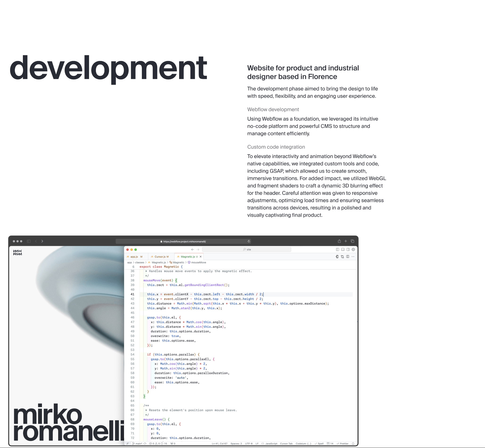Expand the mouseMove breadcrumb symbol
The width and height of the screenshot is (485, 448).
(x=198, y=262)
